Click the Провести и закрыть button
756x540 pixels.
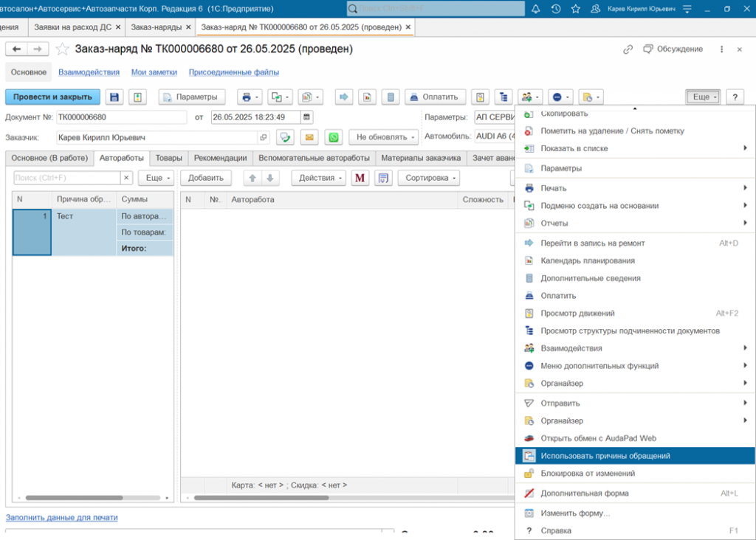point(52,97)
